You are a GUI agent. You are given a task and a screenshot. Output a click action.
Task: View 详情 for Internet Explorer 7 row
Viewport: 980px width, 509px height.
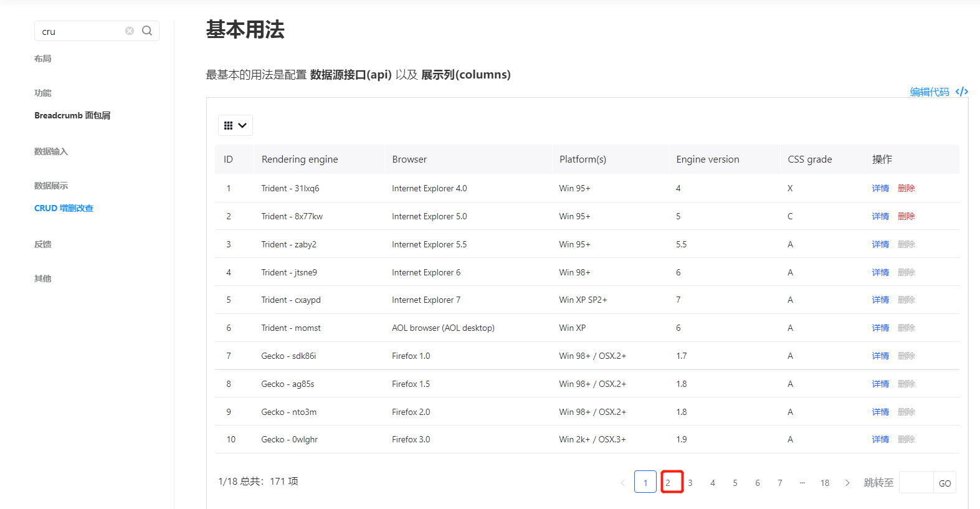pyautogui.click(x=880, y=300)
